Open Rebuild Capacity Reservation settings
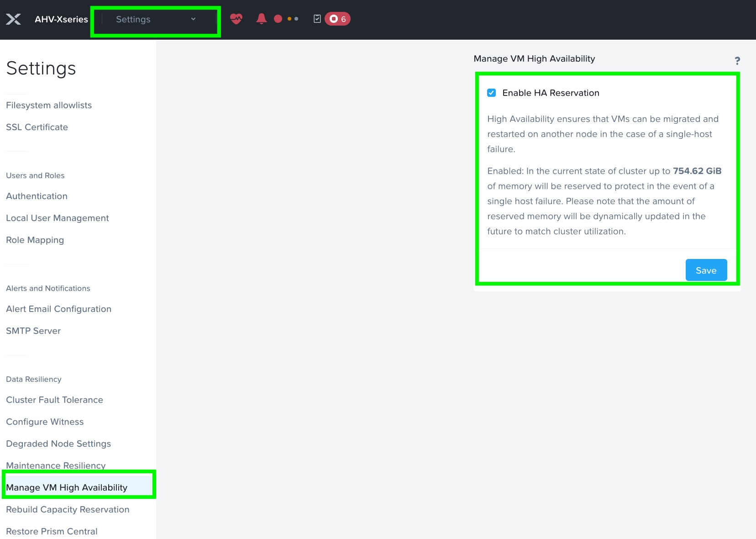756x539 pixels. 68,509
